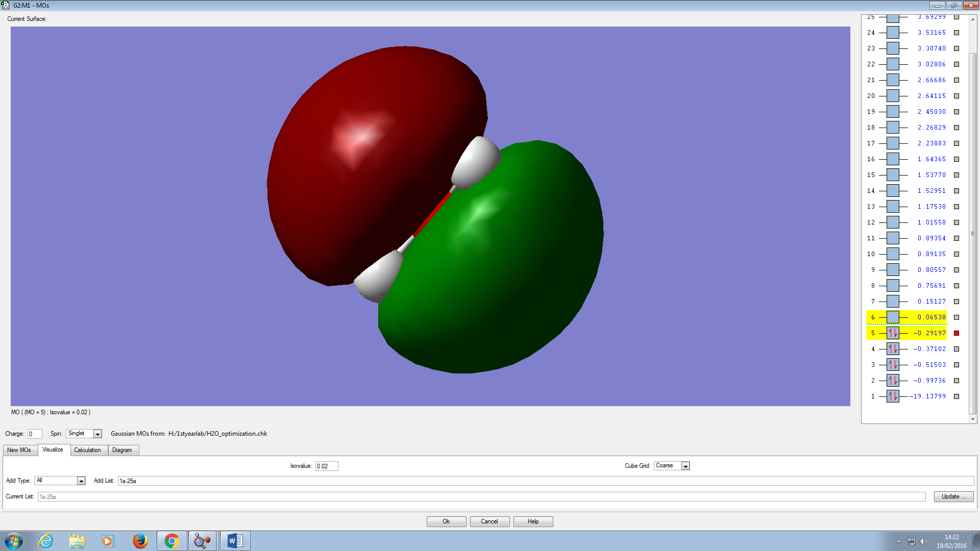Click the orbital box for MO 12
The width and height of the screenshot is (980, 551).
[x=893, y=222]
